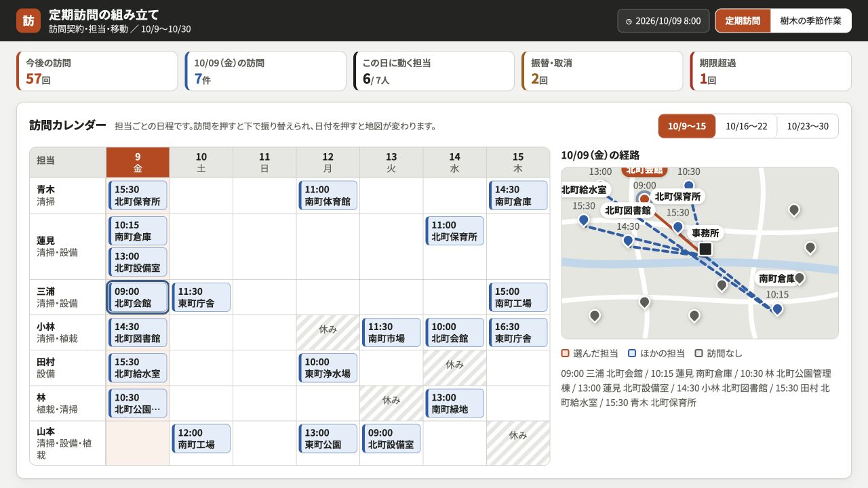Screen dimensions: 868x488
Task: Open the 16:30 東町庁舎 visit
Action: [518, 332]
